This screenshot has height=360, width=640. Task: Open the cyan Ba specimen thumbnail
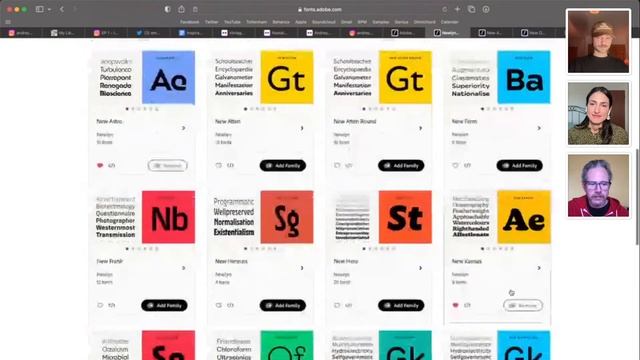523,77
